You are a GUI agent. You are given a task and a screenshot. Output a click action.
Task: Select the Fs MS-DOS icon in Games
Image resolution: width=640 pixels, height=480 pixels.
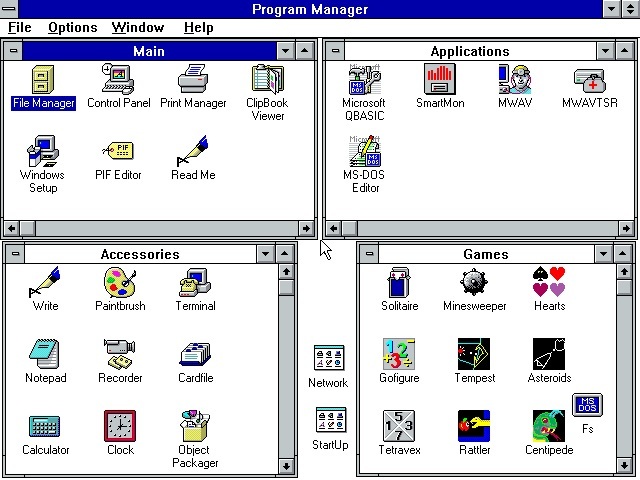pyautogui.click(x=587, y=405)
